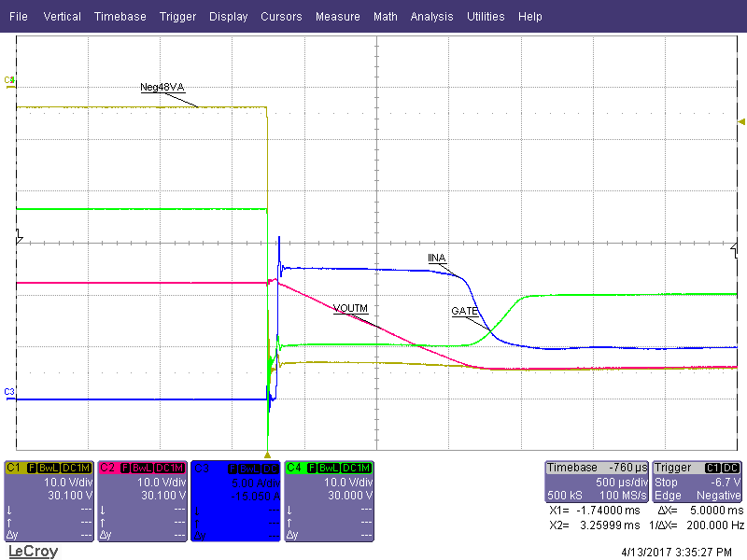Click the yellow C1 channel descriptor box
747x560 pixels.
[49, 500]
